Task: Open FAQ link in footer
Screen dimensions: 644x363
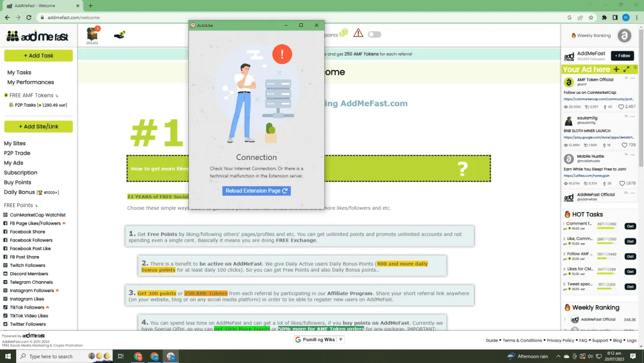Action: click(x=583, y=340)
